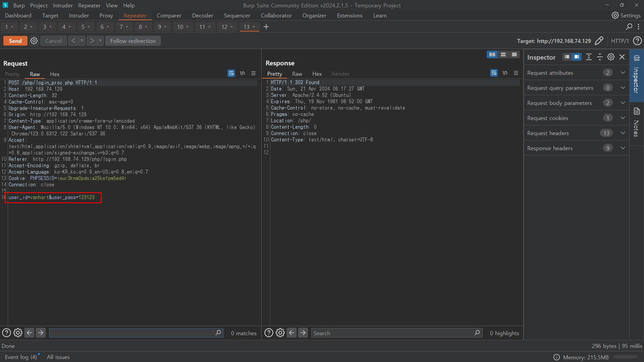Dock the Inspector on the right
The width and height of the screenshot is (644, 362).
point(577,57)
